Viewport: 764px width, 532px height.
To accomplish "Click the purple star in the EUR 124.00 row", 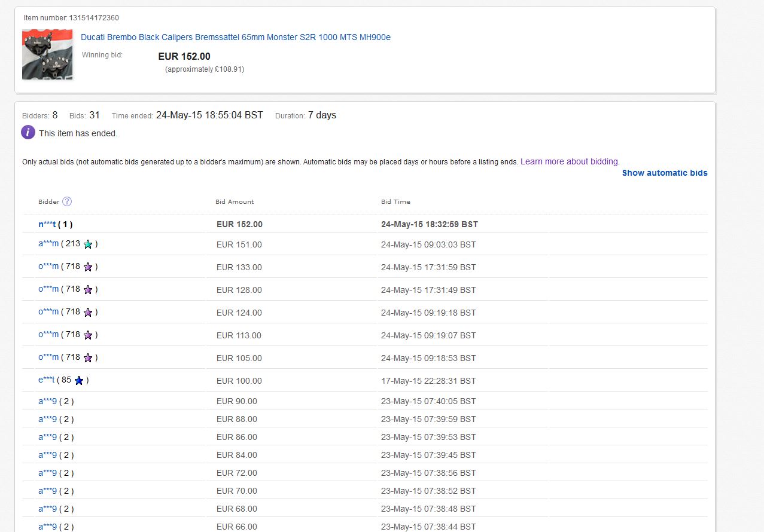I will pos(88,312).
